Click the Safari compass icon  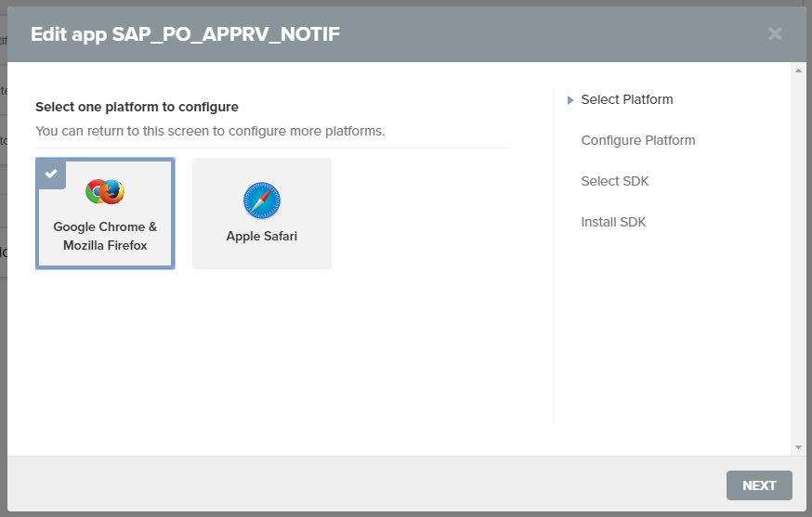coord(261,200)
